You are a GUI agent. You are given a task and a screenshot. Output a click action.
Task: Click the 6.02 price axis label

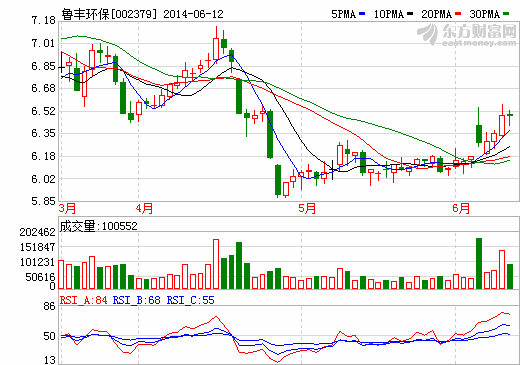pyautogui.click(x=43, y=179)
